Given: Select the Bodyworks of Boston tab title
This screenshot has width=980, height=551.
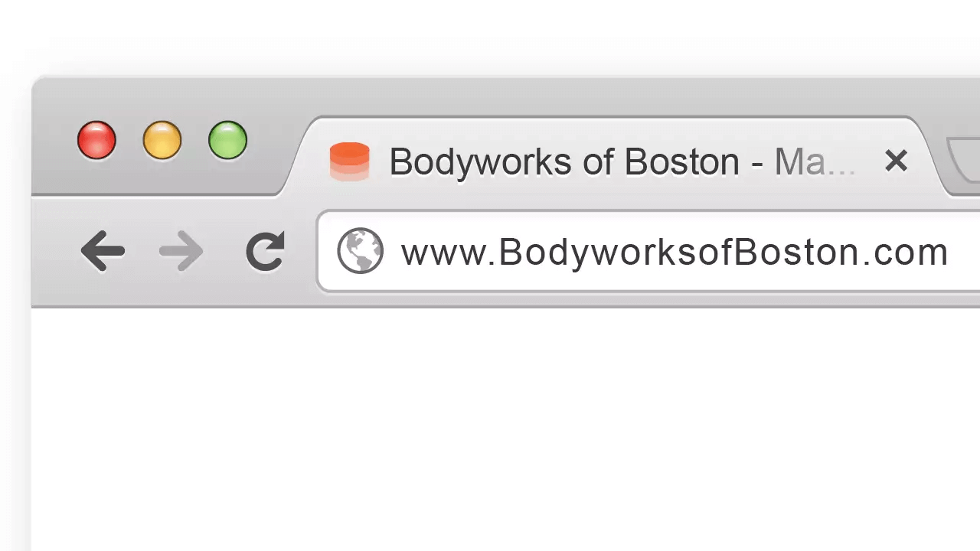Looking at the screenshot, I should pos(622,162).
